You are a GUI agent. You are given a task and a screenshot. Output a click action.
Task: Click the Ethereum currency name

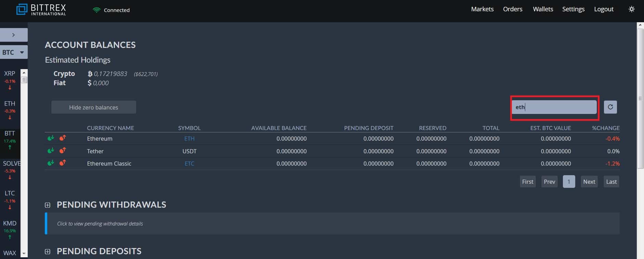100,139
